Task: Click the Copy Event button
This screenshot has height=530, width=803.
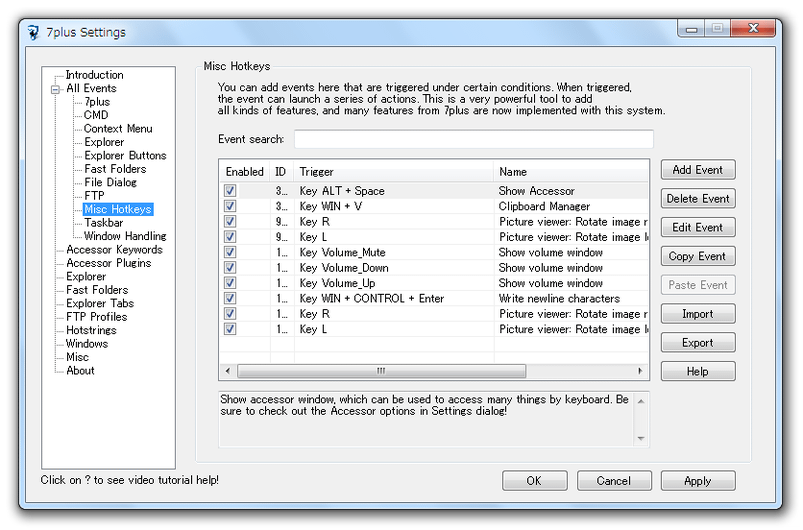Action: [698, 256]
